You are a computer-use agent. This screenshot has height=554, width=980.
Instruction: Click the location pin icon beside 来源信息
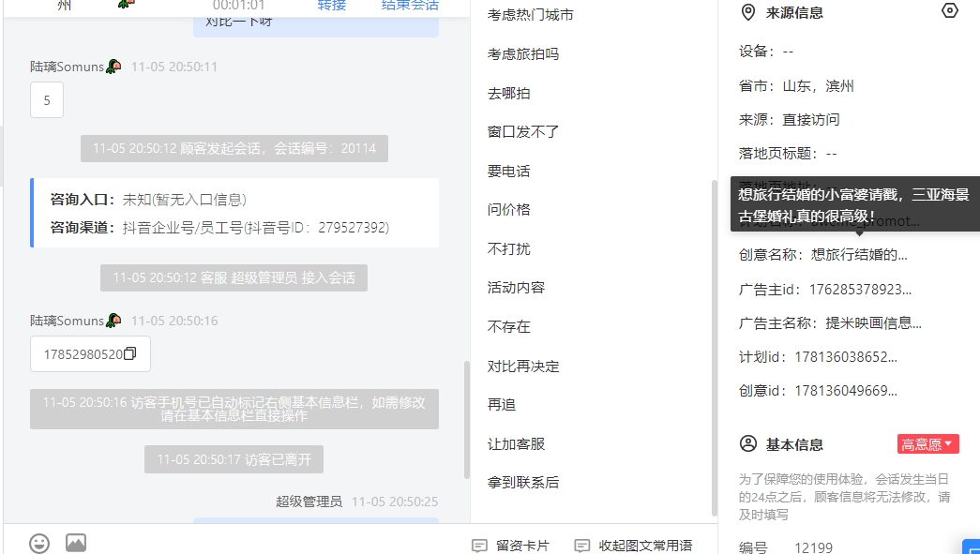[x=747, y=12]
